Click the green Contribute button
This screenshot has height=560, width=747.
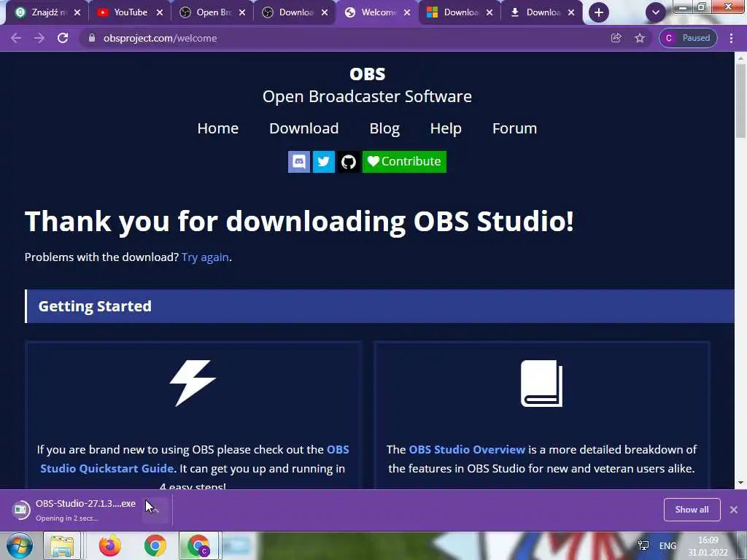pos(404,161)
